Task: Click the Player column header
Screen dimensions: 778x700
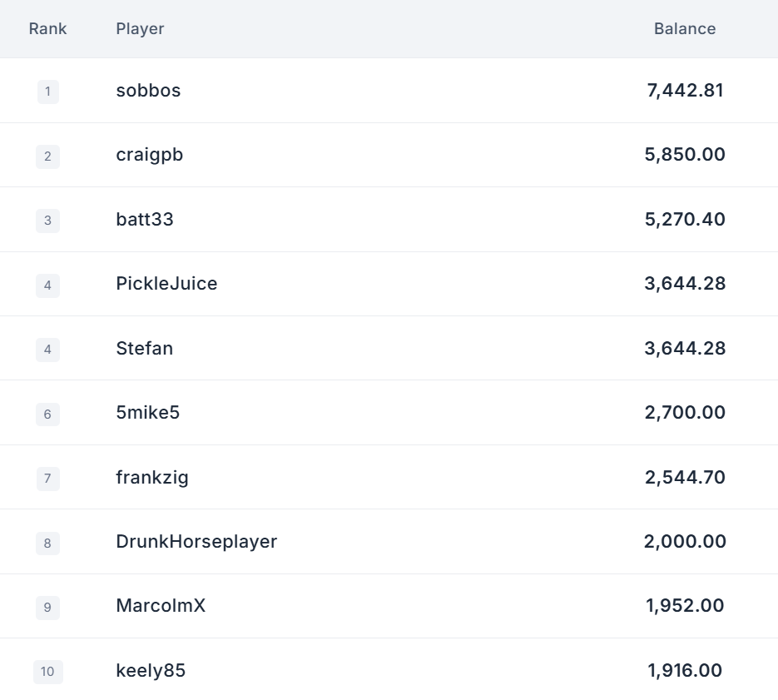Action: (x=140, y=28)
